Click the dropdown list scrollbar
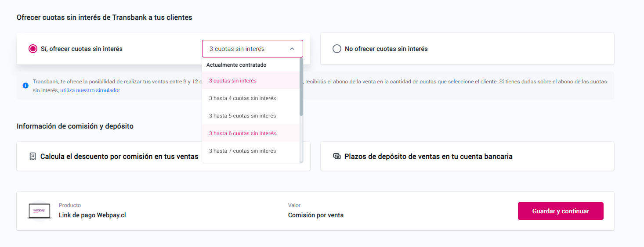The width and height of the screenshot is (644, 247). pos(301,87)
